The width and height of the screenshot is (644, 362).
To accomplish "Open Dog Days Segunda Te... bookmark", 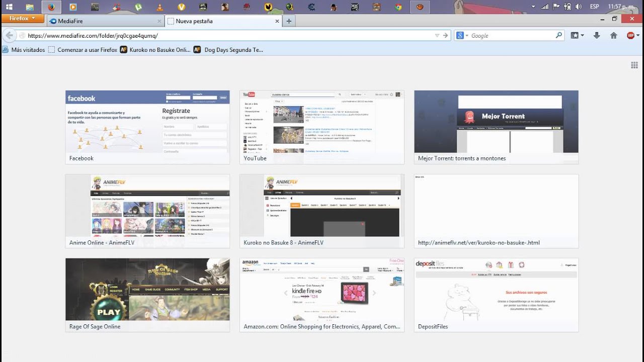I will click(229, 50).
